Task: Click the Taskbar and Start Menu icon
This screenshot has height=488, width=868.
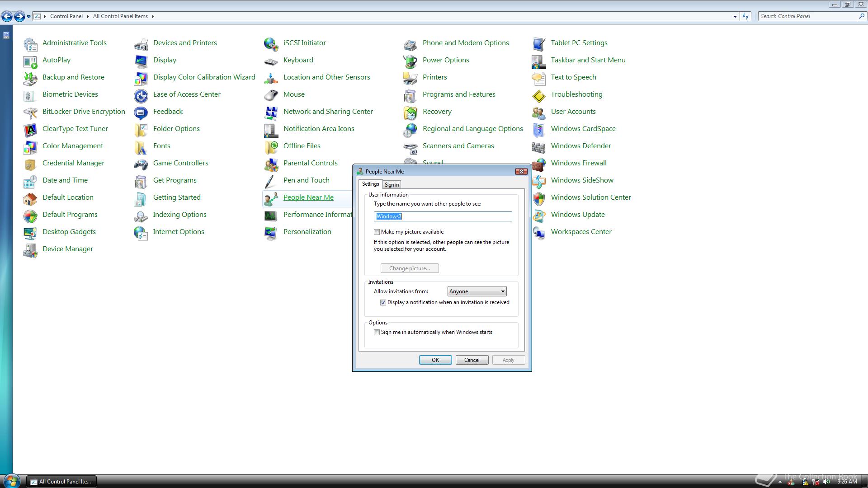Action: [539, 61]
